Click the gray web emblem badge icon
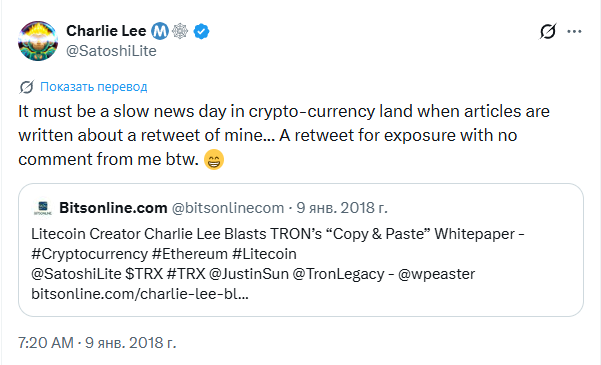Screen dimensions: 601x365 tap(180, 31)
